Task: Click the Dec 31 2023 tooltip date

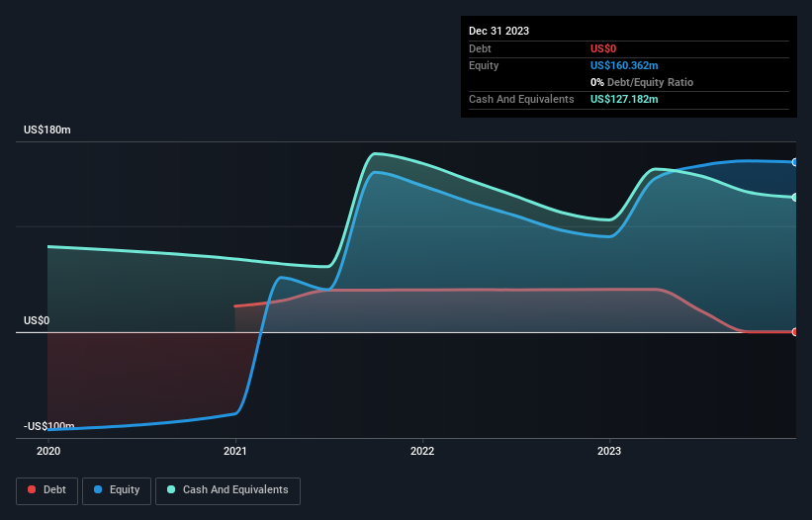Action: pyautogui.click(x=498, y=31)
